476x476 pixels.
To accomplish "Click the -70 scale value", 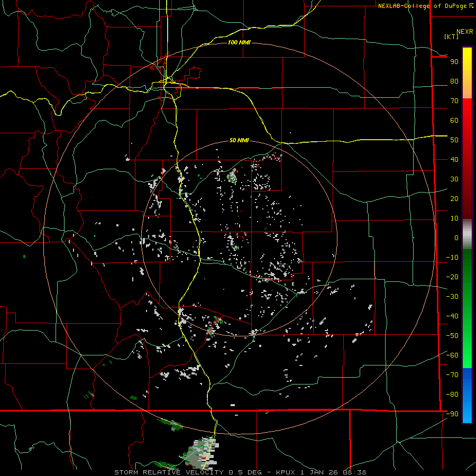I will pos(452,375).
